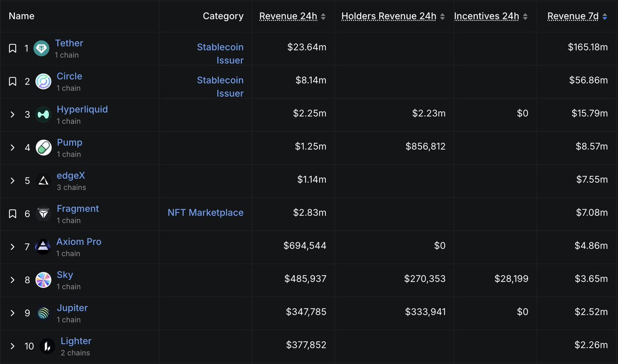Select edgeX's $1.14m revenue cell
The image size is (618, 364).
click(x=311, y=180)
